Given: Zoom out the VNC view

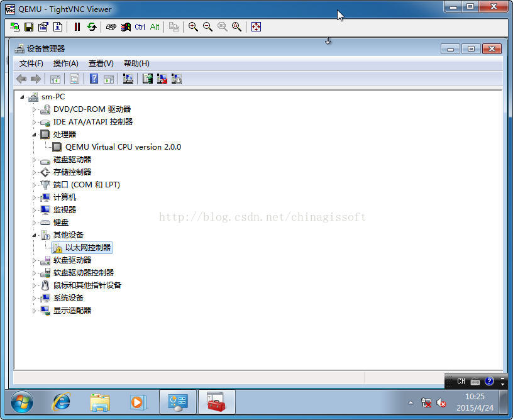Looking at the screenshot, I should point(207,27).
